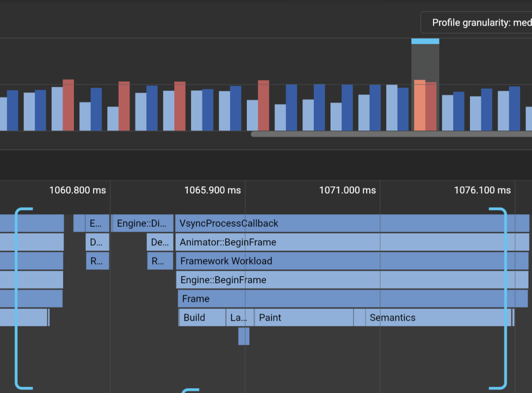Click the 1065.900 ms time marker

(212, 190)
